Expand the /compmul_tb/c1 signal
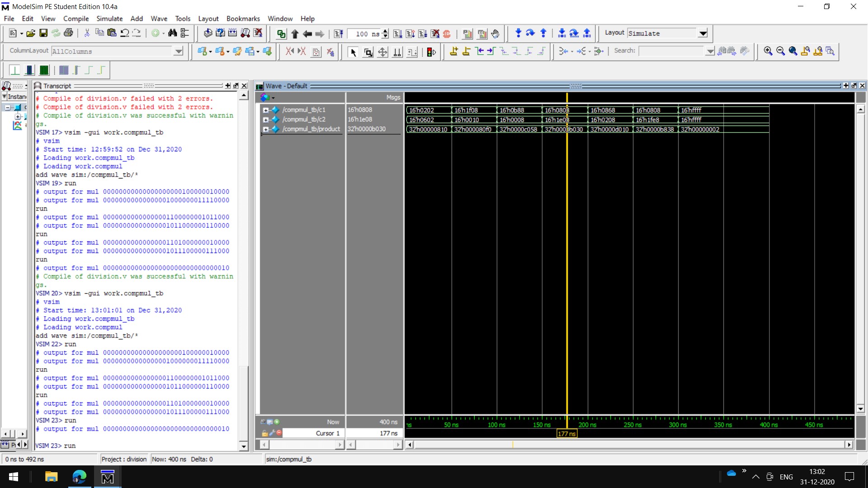The image size is (868, 488). pos(266,110)
